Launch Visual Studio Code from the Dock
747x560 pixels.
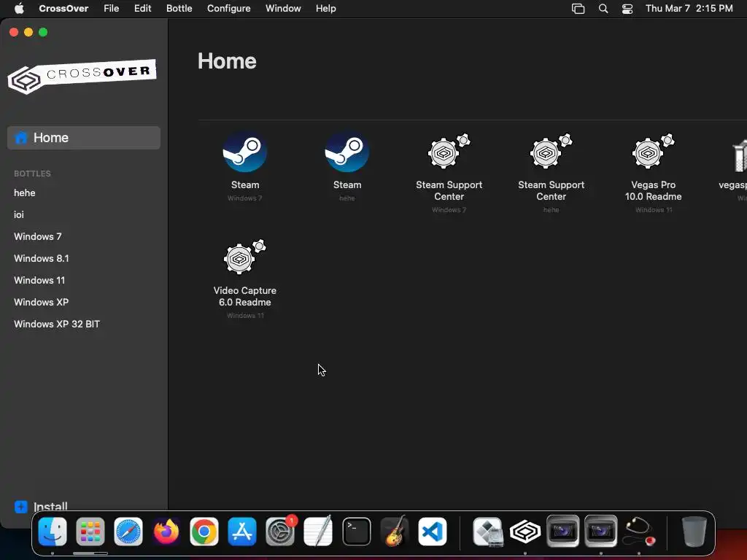click(433, 532)
